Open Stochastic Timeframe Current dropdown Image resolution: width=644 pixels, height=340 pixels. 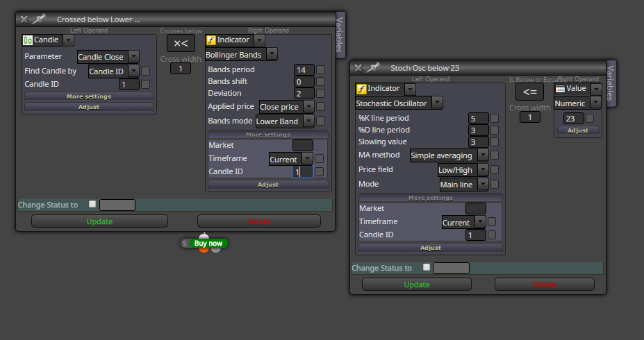coord(480,222)
